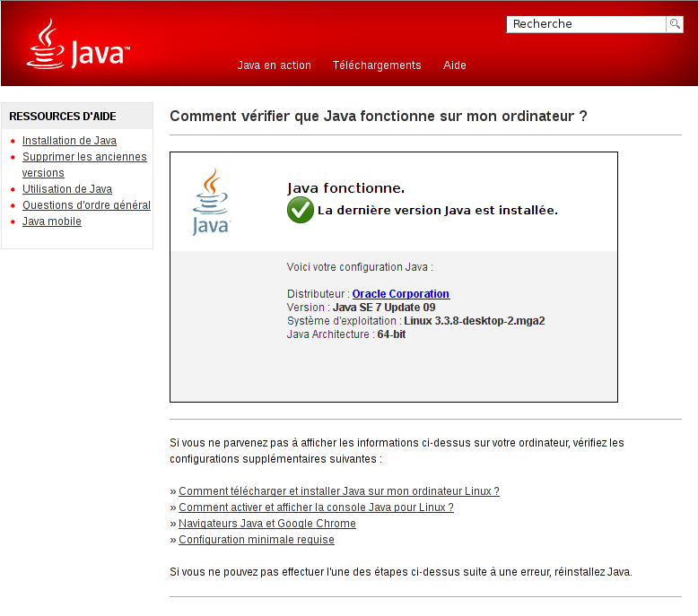Image resolution: width=698 pixels, height=616 pixels.
Task: Focus the Recherche search field
Action: click(x=586, y=24)
